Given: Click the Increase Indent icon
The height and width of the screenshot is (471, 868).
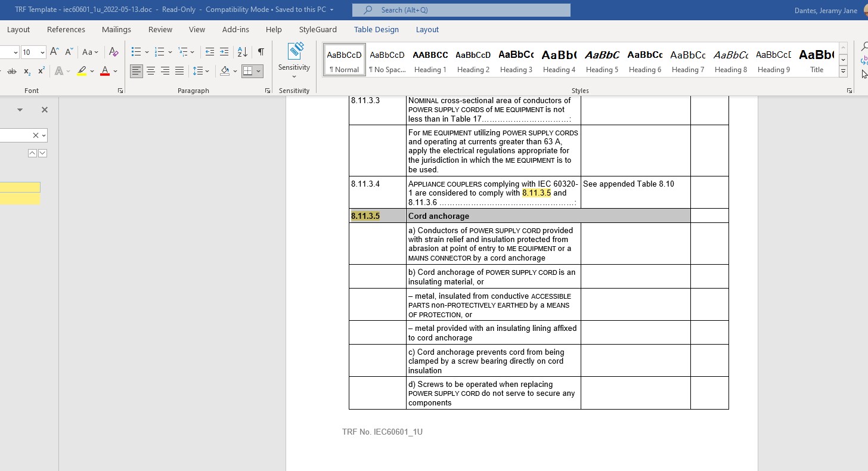Looking at the screenshot, I should (224, 52).
